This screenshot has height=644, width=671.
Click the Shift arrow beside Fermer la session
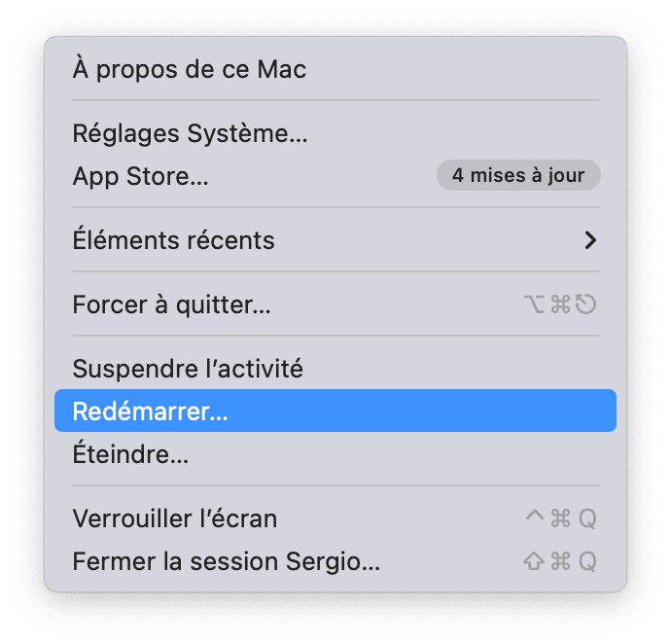point(534,561)
